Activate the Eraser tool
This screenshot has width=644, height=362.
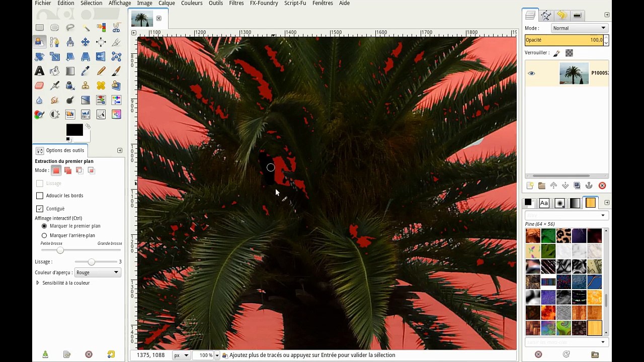point(39,86)
